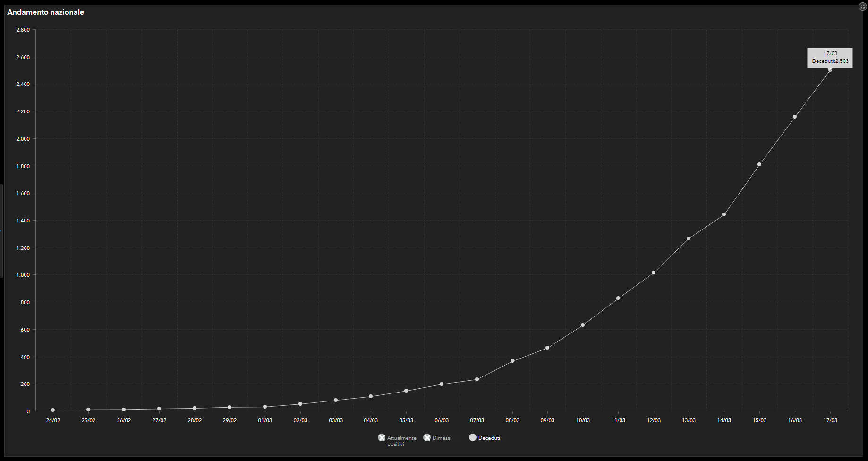
Task: Click the 2.800 y-axis value
Action: [23, 30]
